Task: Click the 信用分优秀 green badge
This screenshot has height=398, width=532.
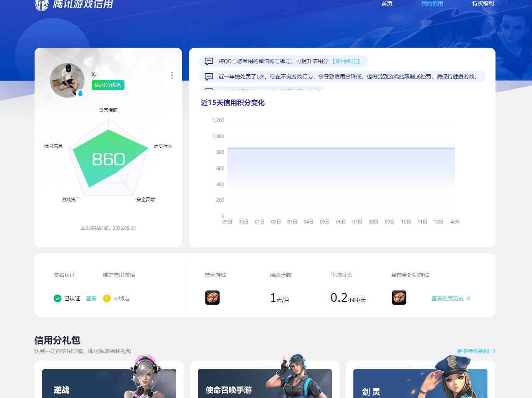Action: point(108,85)
